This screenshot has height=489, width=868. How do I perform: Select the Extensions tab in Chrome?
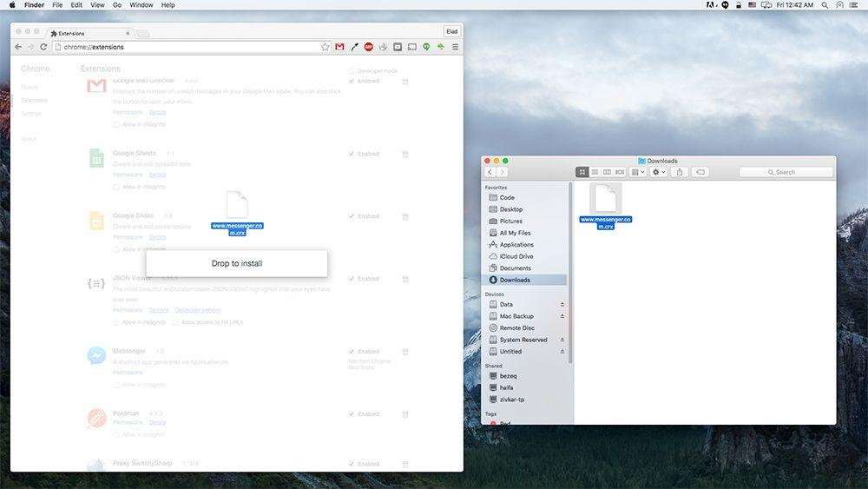pos(89,33)
